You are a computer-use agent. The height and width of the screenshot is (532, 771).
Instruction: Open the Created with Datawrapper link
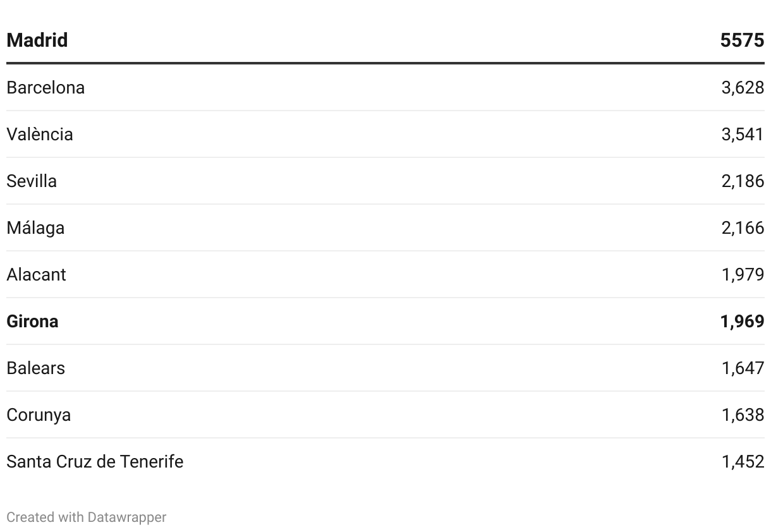[x=87, y=517]
